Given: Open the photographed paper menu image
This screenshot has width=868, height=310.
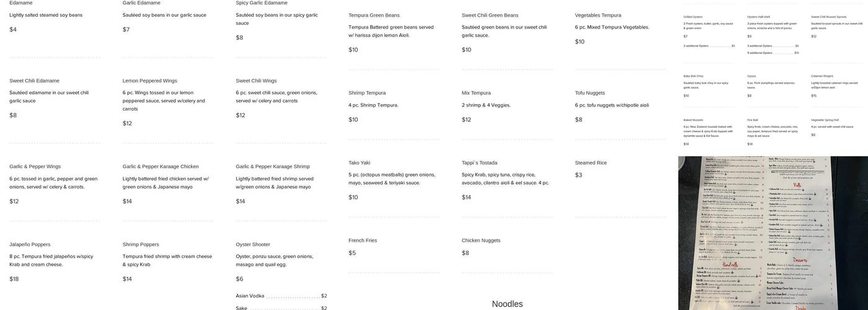Looking at the screenshot, I should pyautogui.click(x=773, y=233).
